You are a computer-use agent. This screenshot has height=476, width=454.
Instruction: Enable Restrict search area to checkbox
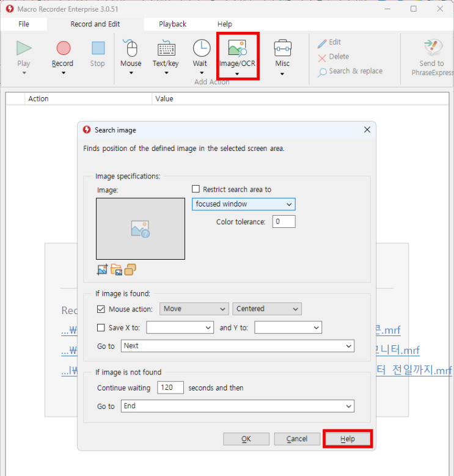196,189
